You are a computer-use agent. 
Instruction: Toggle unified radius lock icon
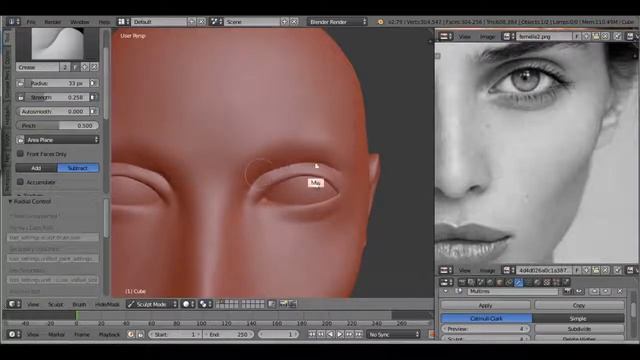20,83
